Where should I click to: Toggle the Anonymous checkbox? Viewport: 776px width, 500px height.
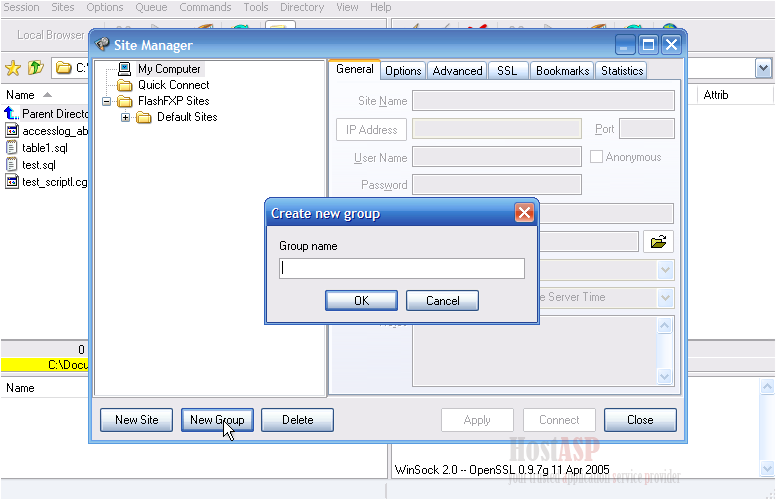(x=596, y=157)
